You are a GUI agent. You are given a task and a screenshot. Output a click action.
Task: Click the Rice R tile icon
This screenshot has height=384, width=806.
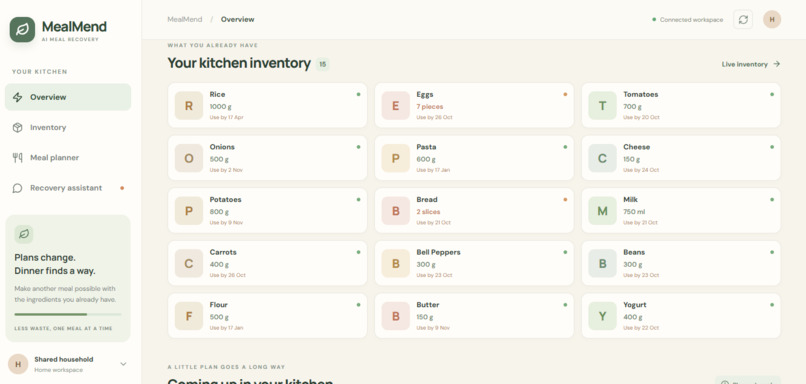(x=189, y=106)
